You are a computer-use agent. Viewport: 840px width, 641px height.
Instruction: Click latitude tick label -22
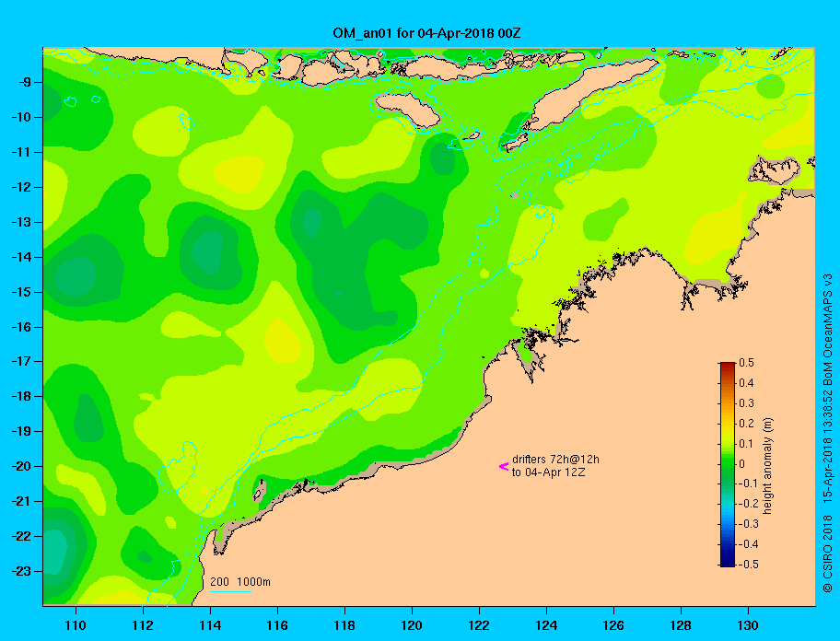20,536
